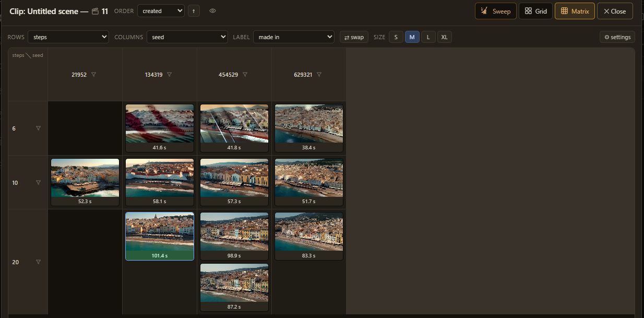
Task: Select the 58.1 s thumbnail
Action: pos(160,182)
